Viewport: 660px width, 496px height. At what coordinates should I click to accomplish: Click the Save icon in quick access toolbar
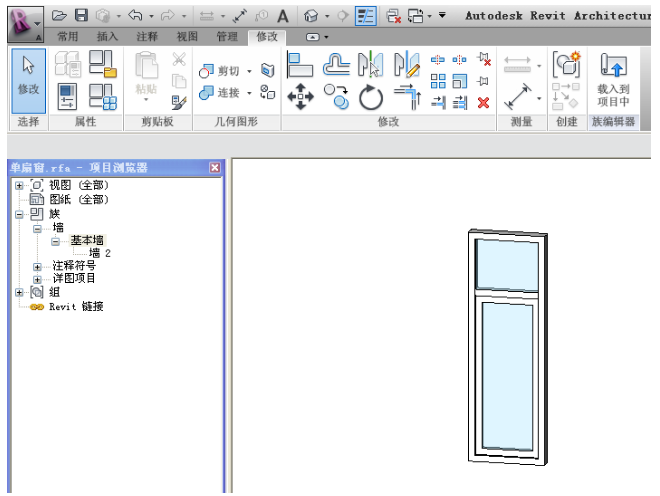pos(81,16)
